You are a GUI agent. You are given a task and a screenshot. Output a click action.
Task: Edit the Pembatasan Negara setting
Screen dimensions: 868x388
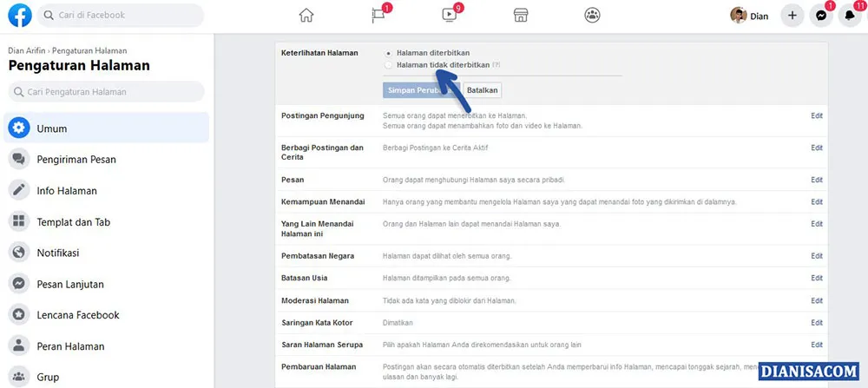point(817,256)
